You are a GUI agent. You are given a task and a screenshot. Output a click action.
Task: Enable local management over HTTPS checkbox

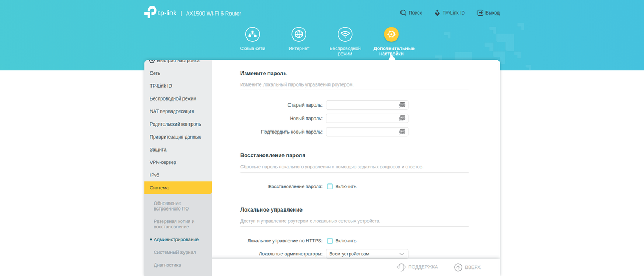[x=330, y=241]
